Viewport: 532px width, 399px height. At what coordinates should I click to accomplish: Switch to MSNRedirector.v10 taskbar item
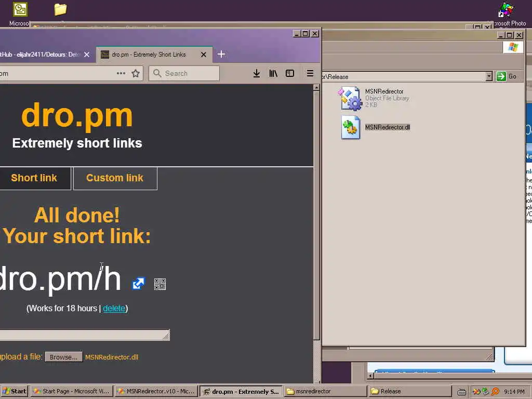coord(156,391)
